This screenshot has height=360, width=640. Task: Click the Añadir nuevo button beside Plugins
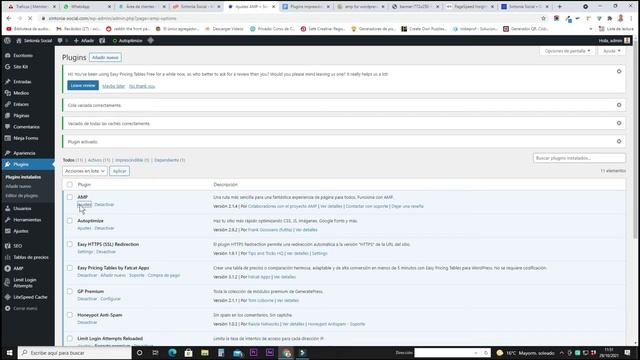point(105,58)
